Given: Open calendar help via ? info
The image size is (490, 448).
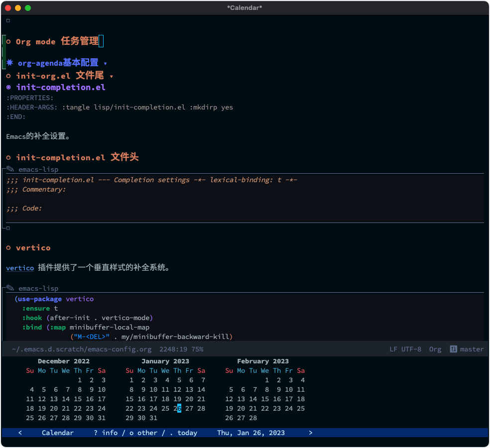Looking at the screenshot, I should point(106,433).
